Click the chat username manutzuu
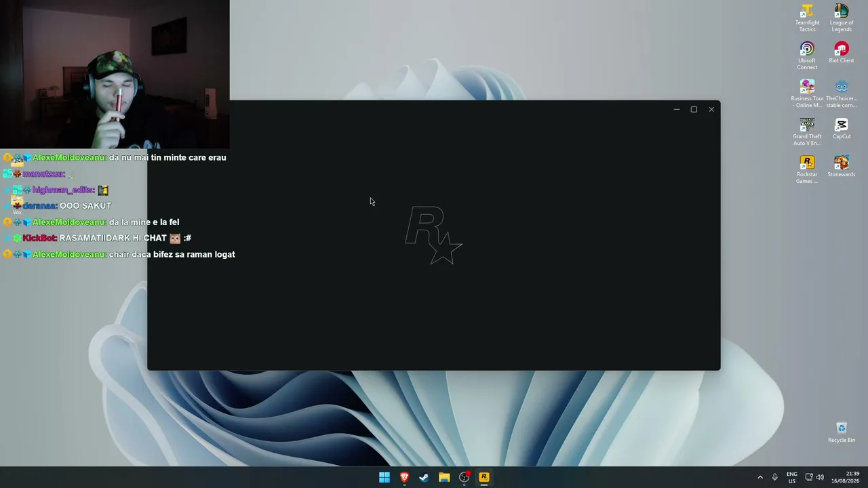 (x=44, y=174)
